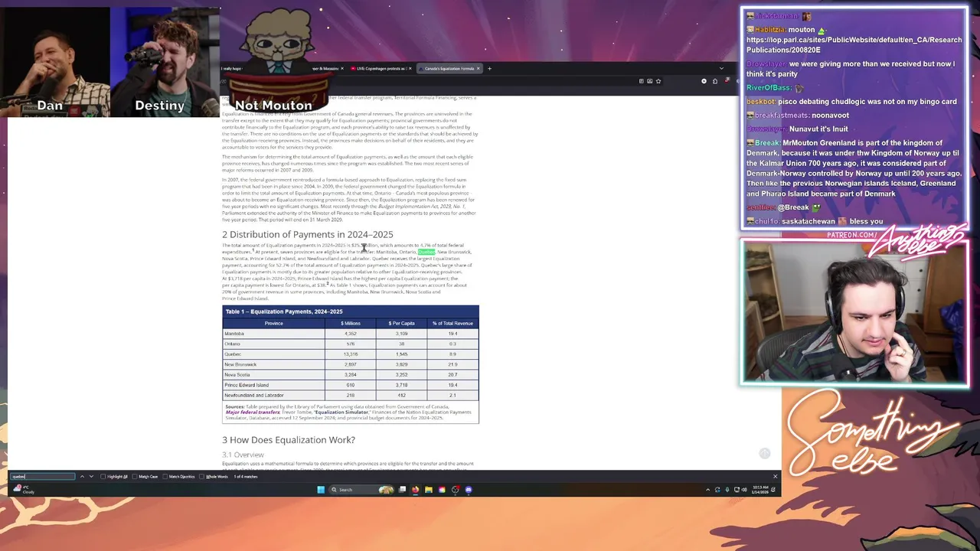Click the '% of Total Revenue' column header

(452, 323)
